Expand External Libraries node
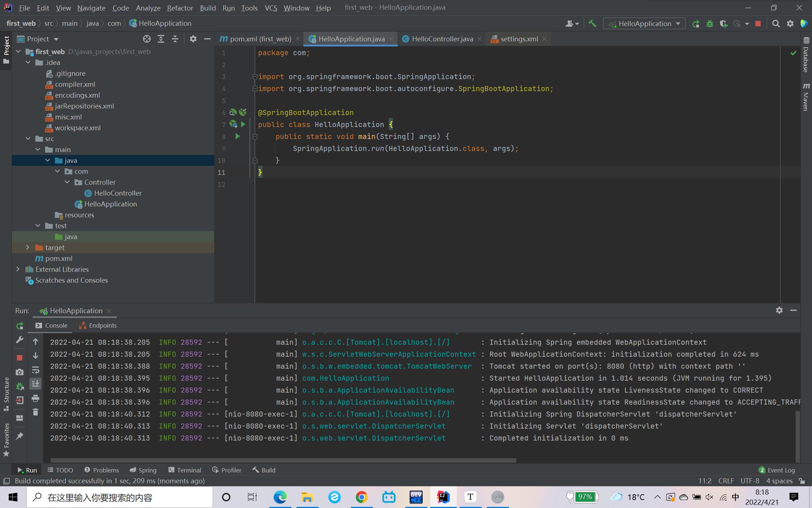Viewport: 812px width, 508px height. [18, 269]
